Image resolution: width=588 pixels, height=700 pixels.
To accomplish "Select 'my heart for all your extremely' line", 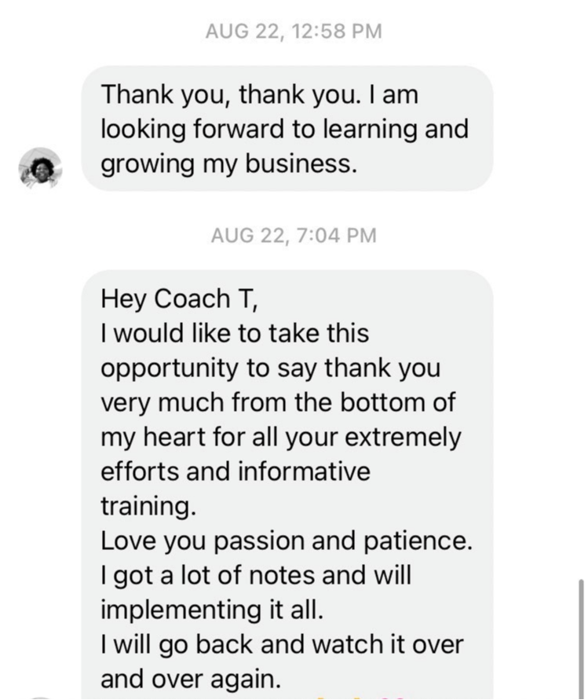I will (x=280, y=438).
